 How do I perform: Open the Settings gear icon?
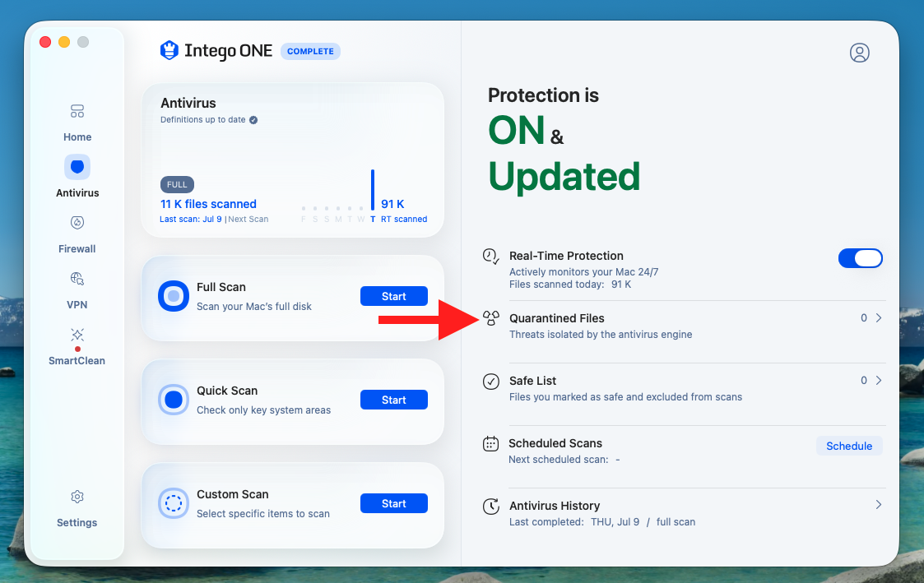point(77,497)
